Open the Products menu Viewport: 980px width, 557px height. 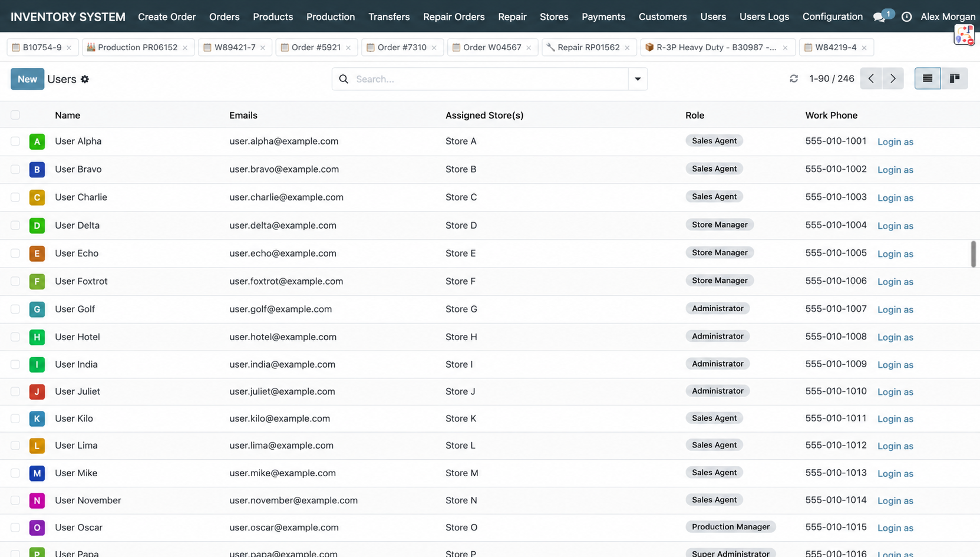click(x=273, y=17)
